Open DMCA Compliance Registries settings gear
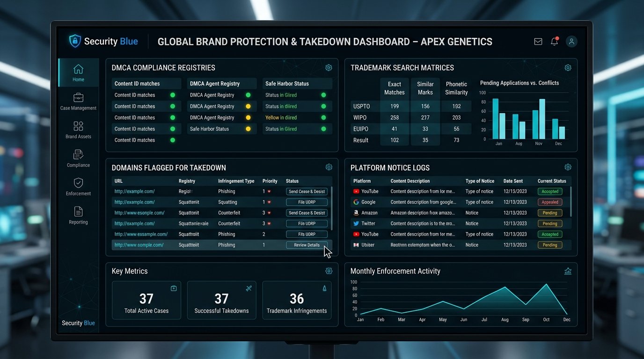 coord(329,68)
